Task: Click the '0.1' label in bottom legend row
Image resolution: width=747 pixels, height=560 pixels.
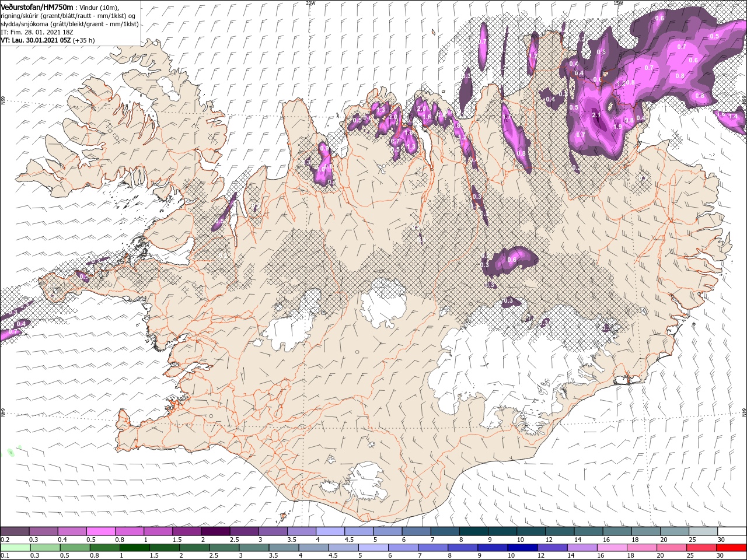Action: click(x=4, y=555)
